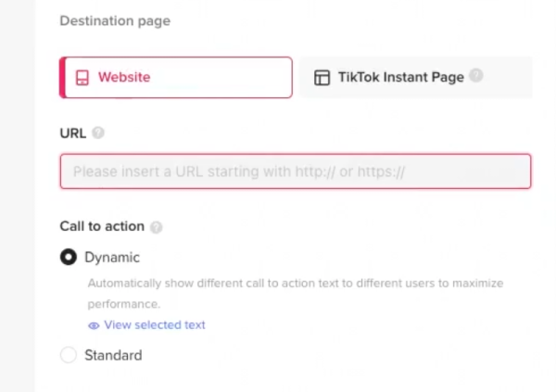Click the URL field label

[72, 133]
